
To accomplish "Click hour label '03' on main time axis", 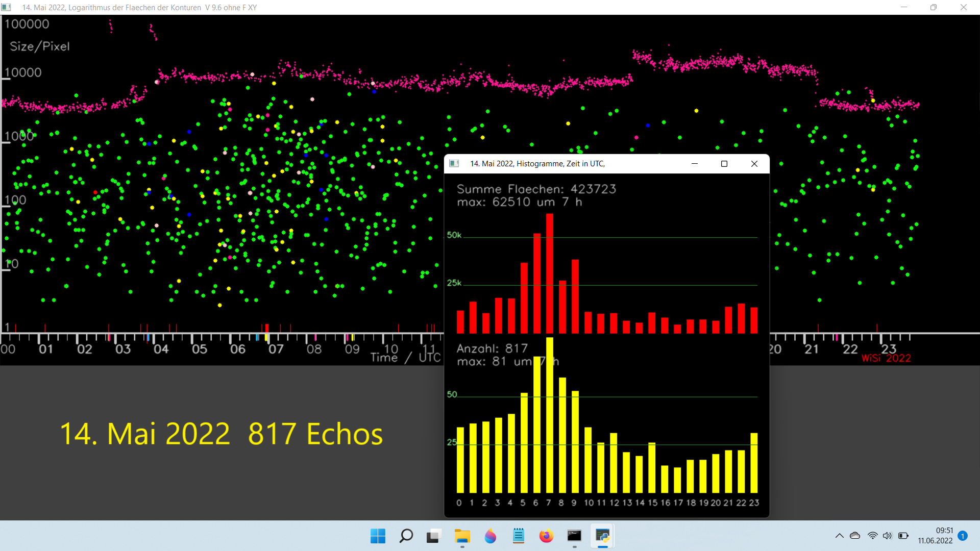I will tap(123, 349).
